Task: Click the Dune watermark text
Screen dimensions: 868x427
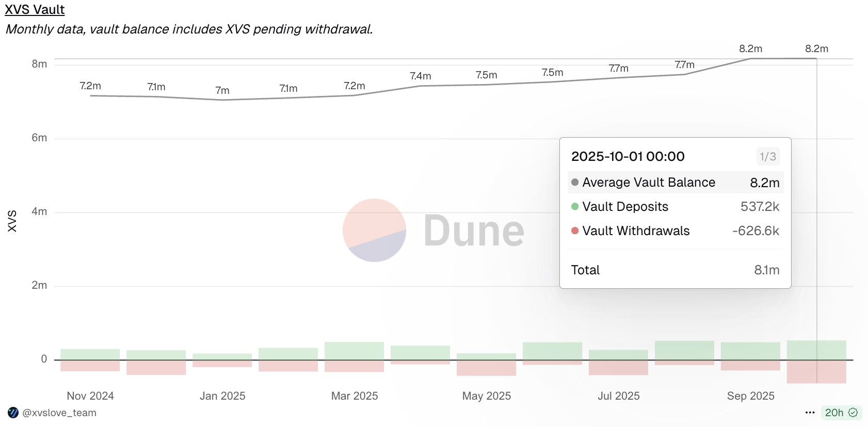Action: click(474, 231)
